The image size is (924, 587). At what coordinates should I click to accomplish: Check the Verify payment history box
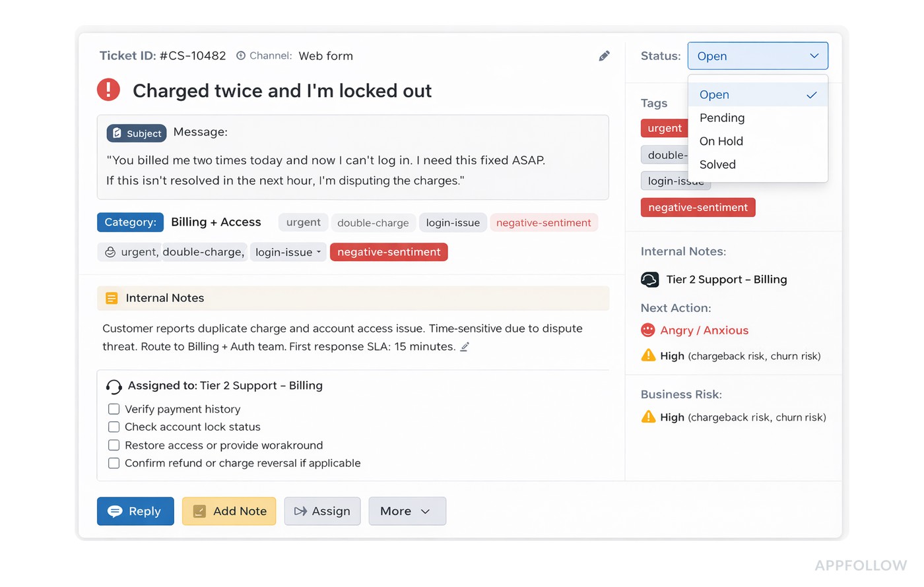[114, 409]
